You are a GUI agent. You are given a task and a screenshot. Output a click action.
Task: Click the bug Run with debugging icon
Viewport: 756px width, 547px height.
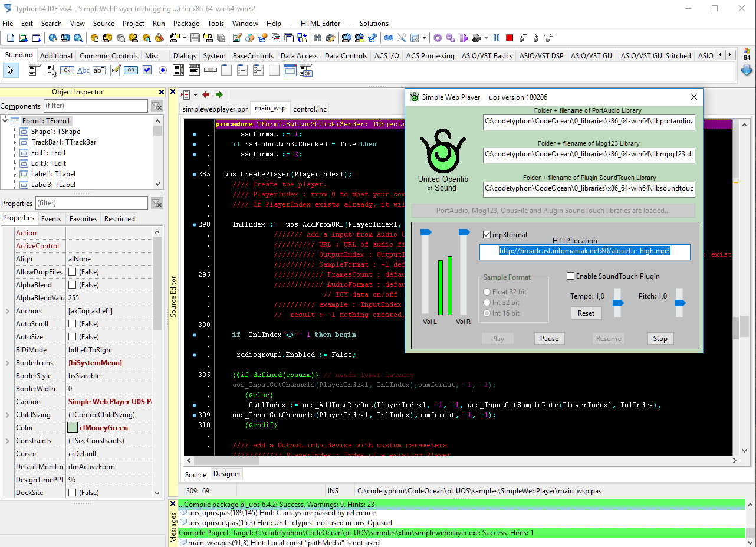[476, 38]
